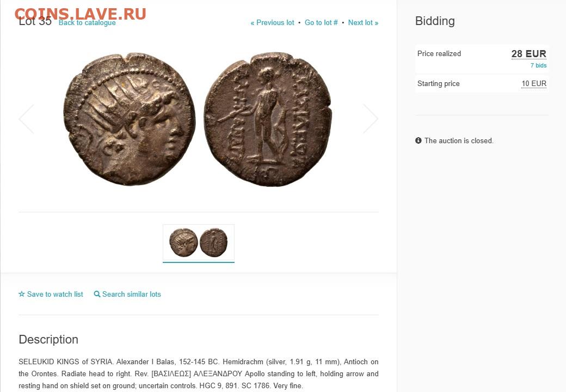This screenshot has width=566, height=392.
Task: Click the info icon beside auction closed
Action: pos(419,140)
